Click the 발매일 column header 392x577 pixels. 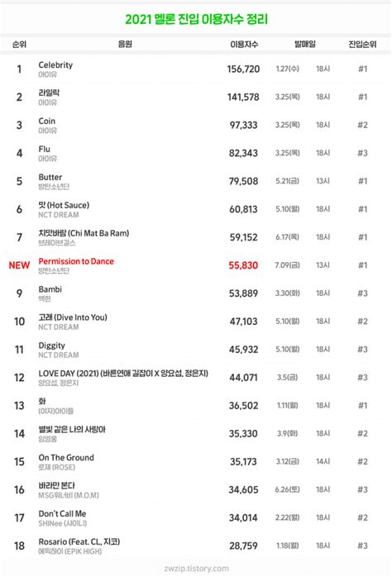(x=305, y=44)
